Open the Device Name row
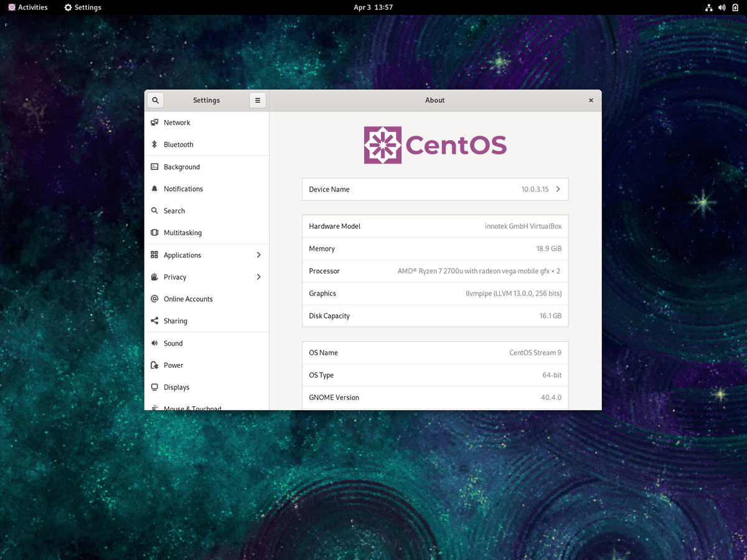Viewport: 747px width, 560px height. pyautogui.click(x=435, y=189)
